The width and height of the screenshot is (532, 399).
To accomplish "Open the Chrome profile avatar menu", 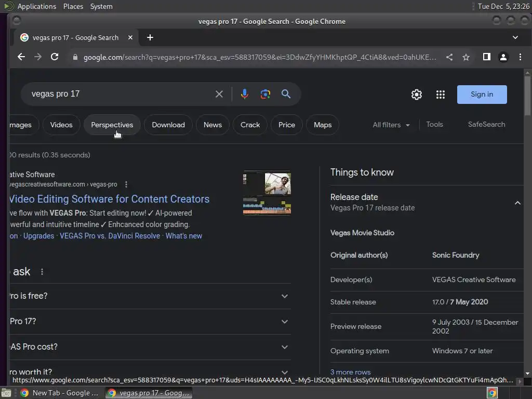I will point(503,57).
